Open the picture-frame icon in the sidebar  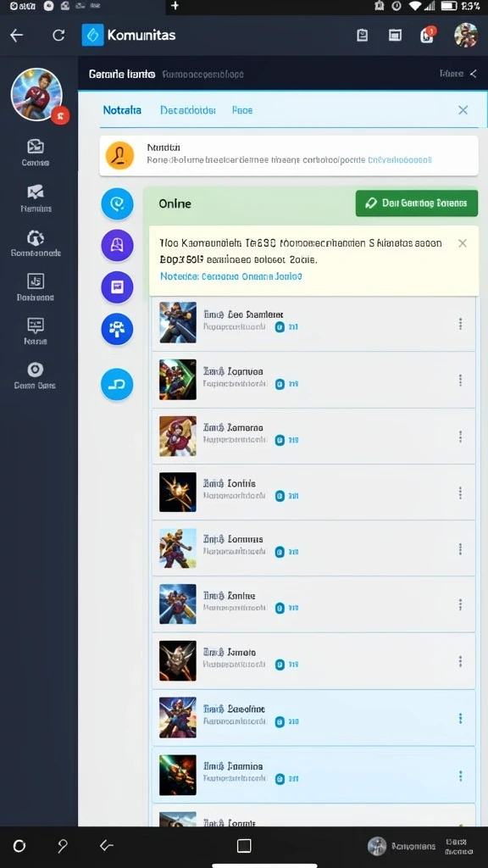(x=36, y=146)
